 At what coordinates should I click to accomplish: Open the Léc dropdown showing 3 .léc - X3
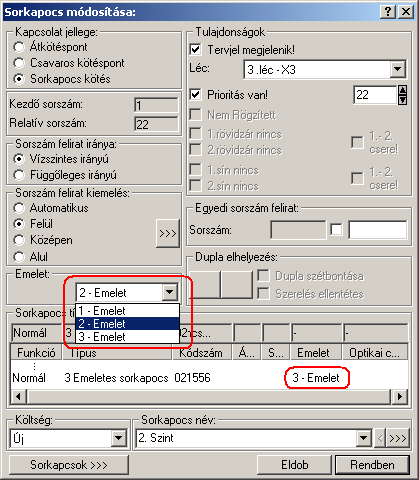[x=397, y=69]
